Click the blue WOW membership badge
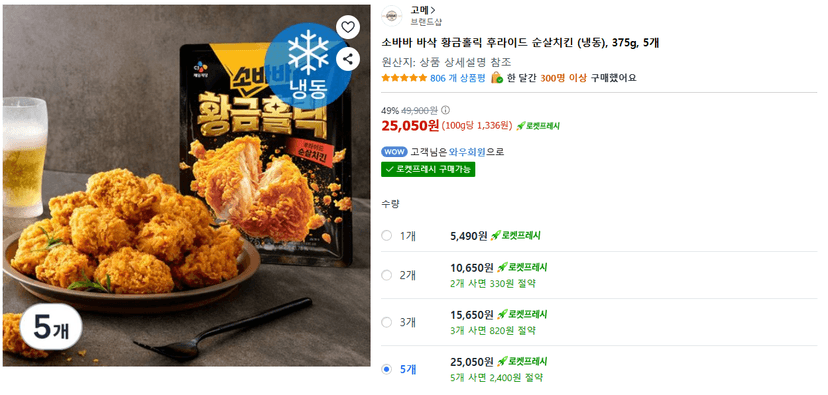 click(394, 152)
